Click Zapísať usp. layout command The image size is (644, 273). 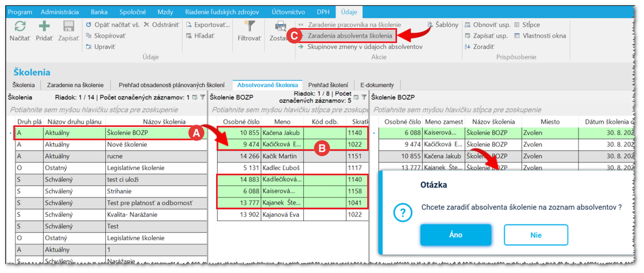[487, 36]
